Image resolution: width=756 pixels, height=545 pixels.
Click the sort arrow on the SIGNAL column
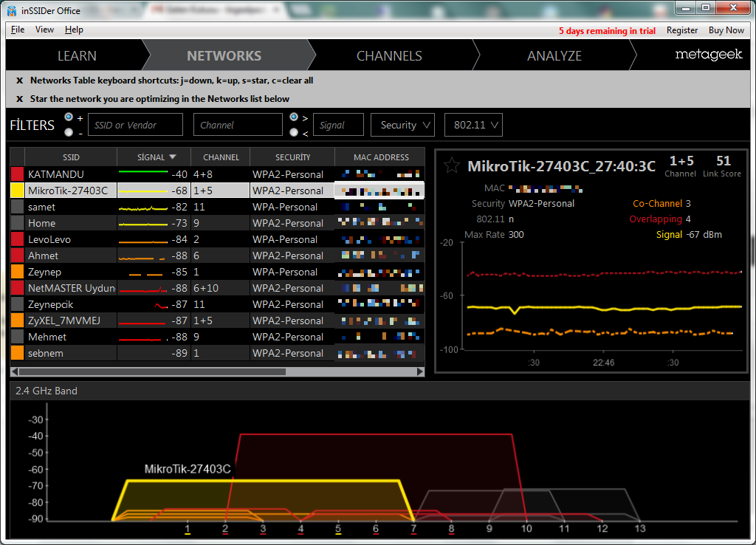click(173, 157)
